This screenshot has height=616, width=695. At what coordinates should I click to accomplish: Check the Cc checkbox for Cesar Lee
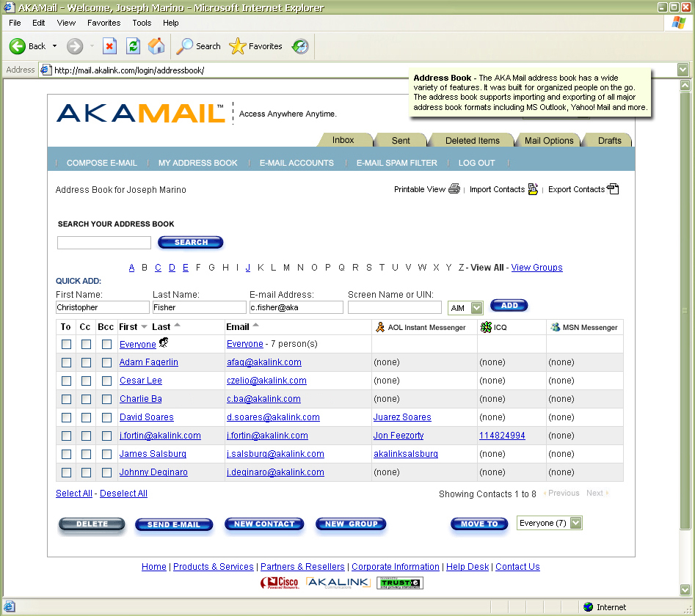[x=85, y=381]
